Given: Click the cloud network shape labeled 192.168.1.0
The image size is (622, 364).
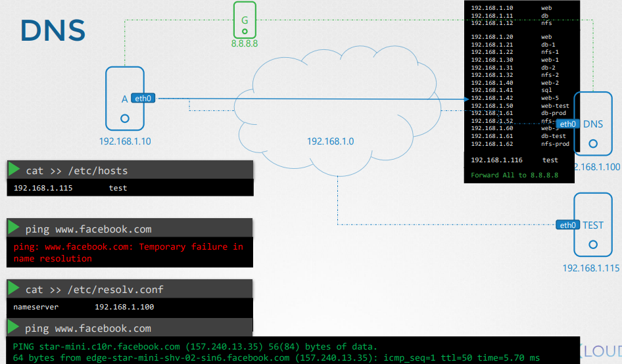Looking at the screenshot, I should (x=337, y=111).
